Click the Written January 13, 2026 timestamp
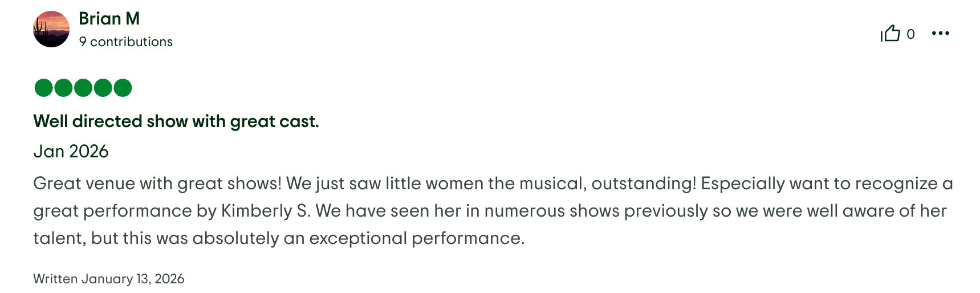Image resolution: width=980 pixels, height=293 pixels. click(x=108, y=279)
